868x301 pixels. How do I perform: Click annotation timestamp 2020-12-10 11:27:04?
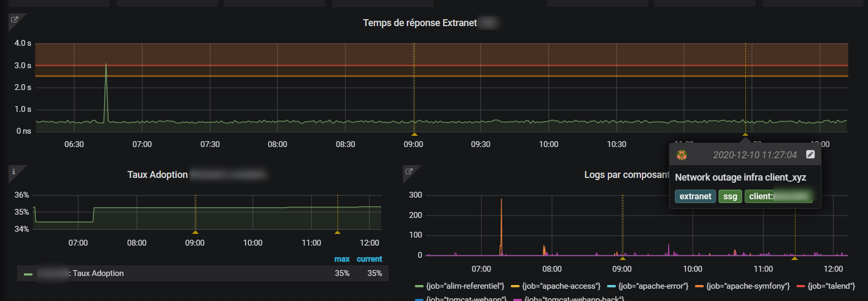(755, 155)
